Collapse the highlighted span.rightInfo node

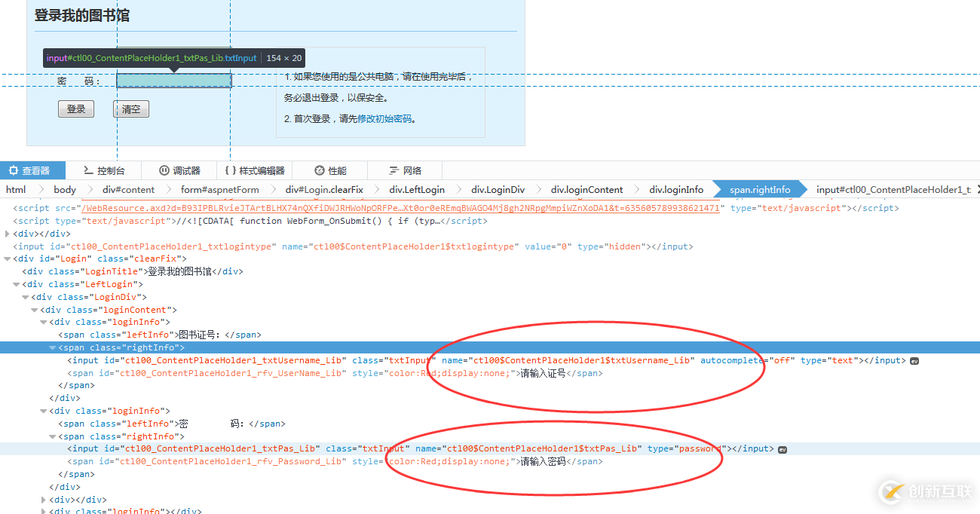51,347
